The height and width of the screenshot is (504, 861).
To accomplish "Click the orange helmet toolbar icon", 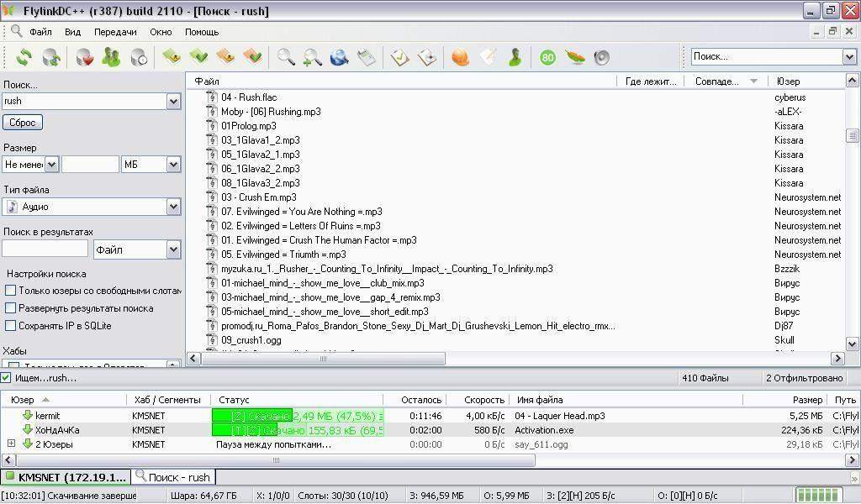I will click(460, 57).
